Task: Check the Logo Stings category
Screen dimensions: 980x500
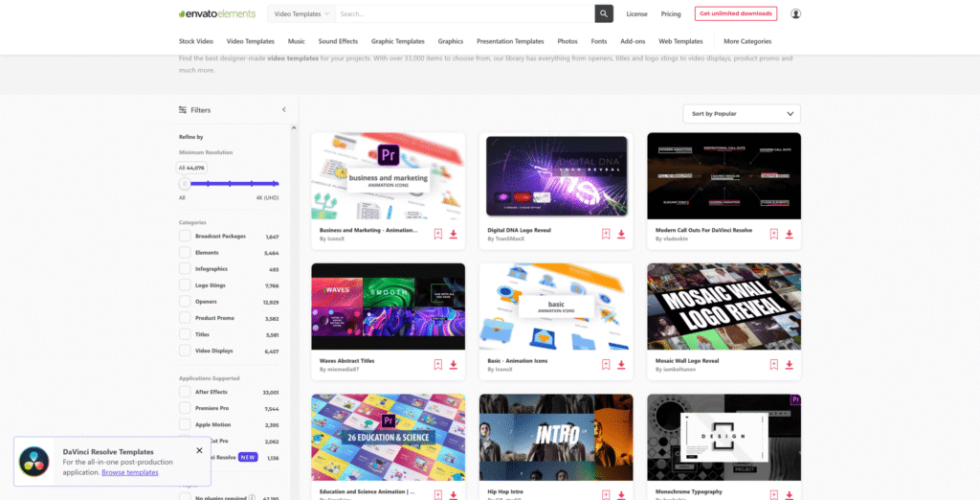Action: [185, 284]
